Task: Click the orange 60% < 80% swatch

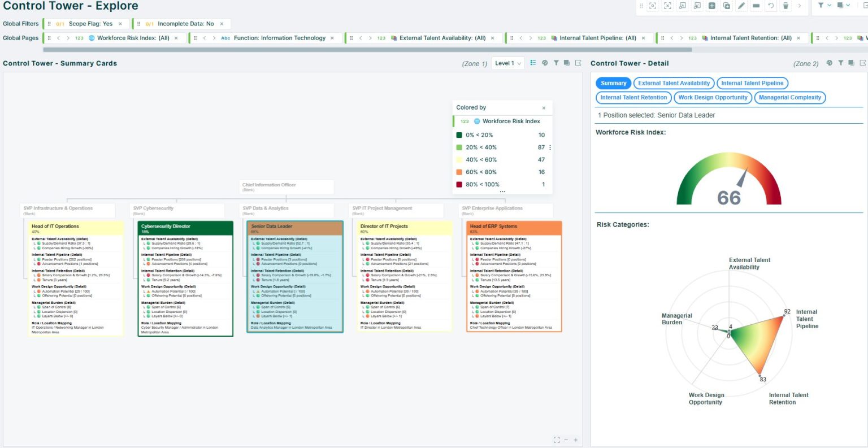Action: (459, 172)
